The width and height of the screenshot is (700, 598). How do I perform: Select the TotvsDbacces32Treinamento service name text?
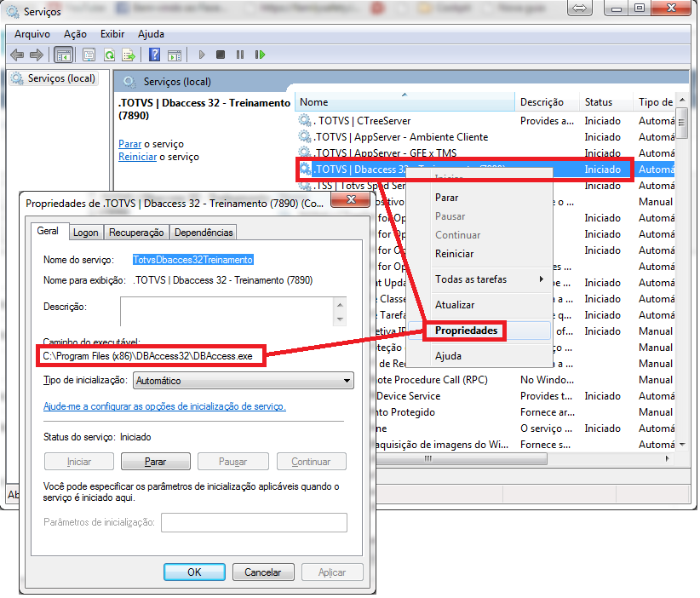(192, 260)
